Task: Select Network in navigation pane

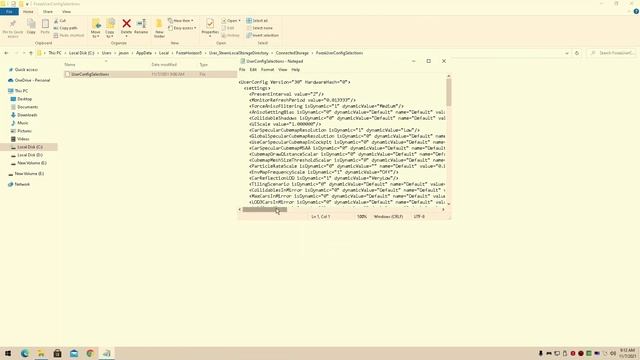Action: coord(22,184)
